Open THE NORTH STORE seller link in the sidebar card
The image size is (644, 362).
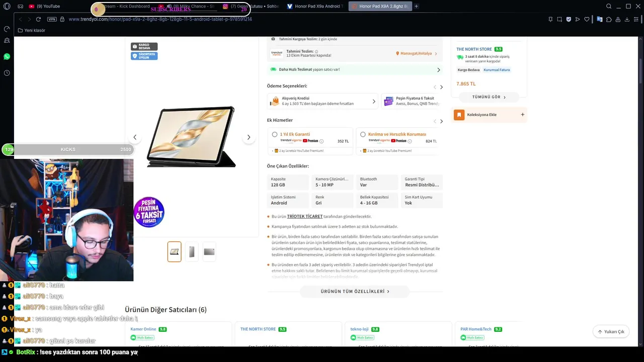click(x=474, y=49)
